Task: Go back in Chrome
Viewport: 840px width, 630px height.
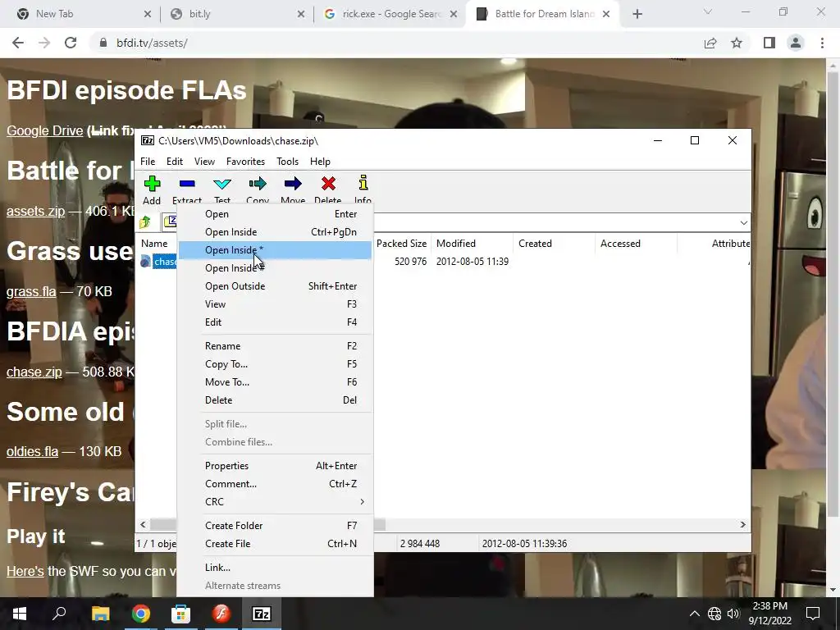Action: coord(18,43)
